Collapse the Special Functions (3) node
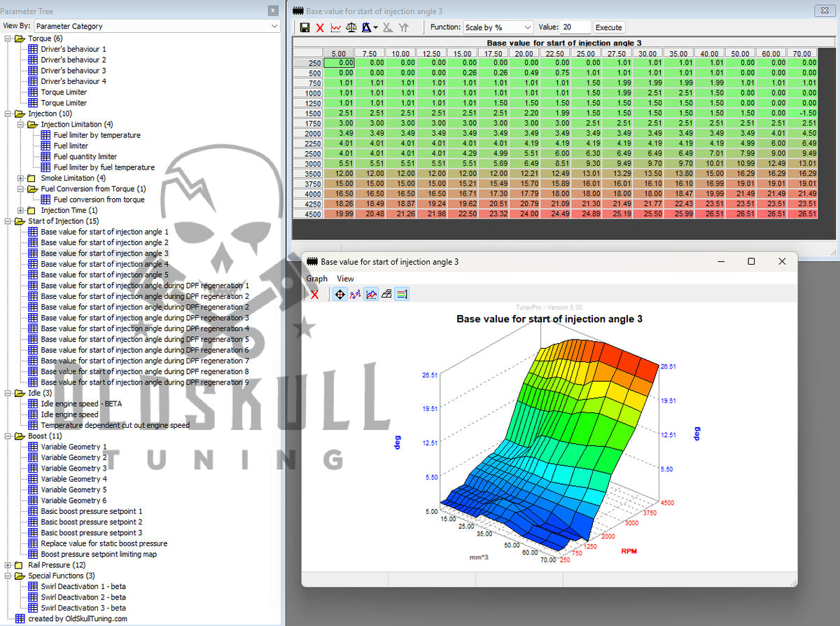 pyautogui.click(x=8, y=576)
